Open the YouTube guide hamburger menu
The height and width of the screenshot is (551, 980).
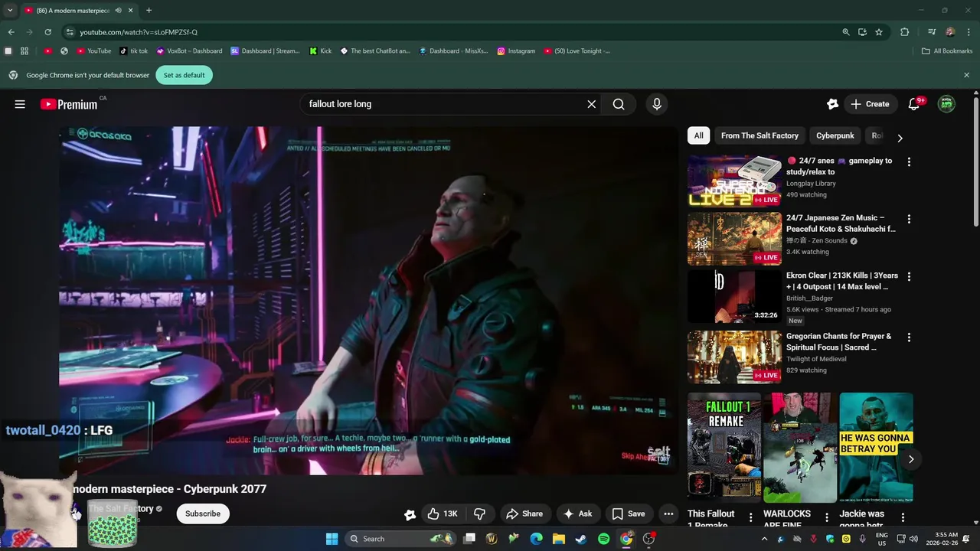coord(20,104)
